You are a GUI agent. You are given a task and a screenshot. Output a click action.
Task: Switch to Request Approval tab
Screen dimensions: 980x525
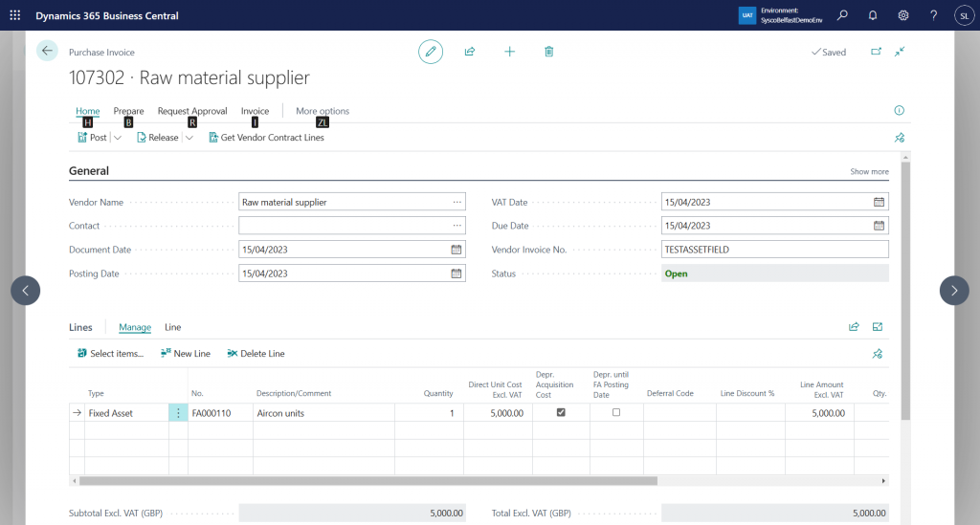(192, 111)
